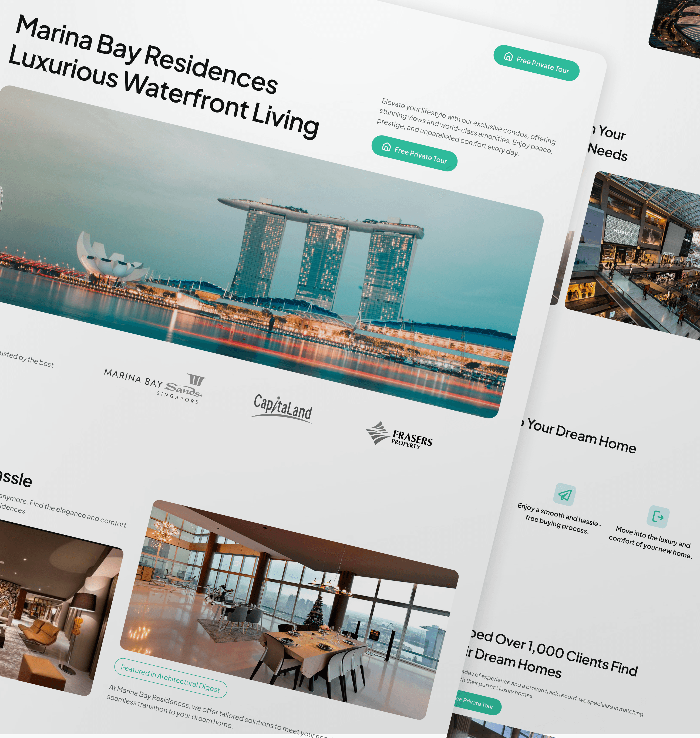Click the 'Enjoy a smooth and hassle-free buying process.' text
The height and width of the screenshot is (738, 700).
pos(558,518)
